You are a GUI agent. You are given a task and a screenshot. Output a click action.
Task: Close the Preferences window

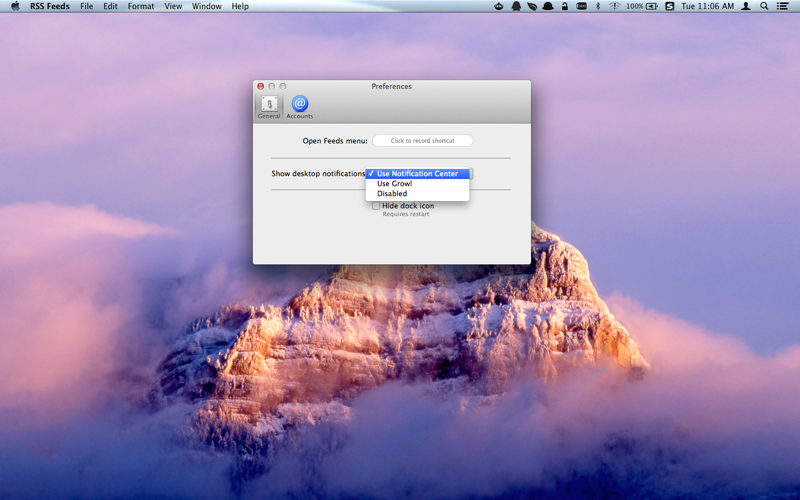pos(261,86)
